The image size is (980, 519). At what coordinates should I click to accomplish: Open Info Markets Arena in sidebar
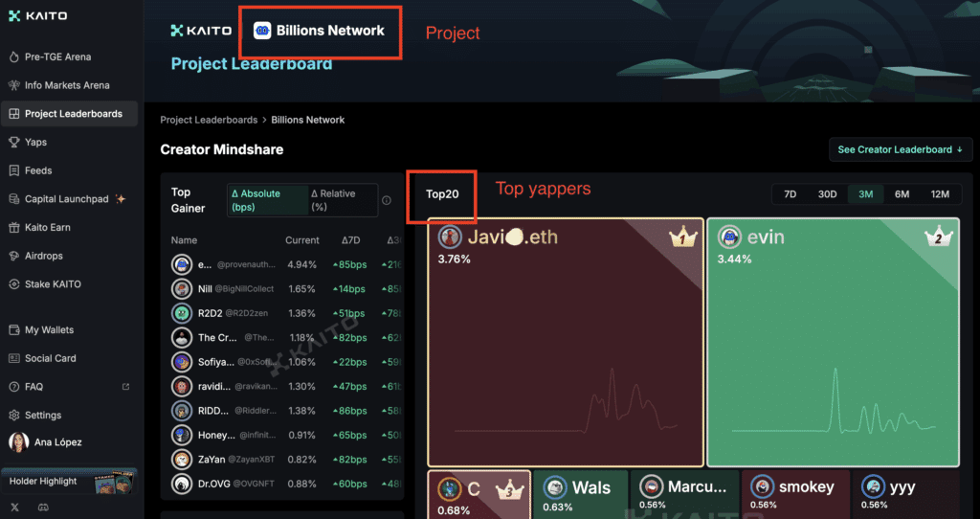pos(67,85)
